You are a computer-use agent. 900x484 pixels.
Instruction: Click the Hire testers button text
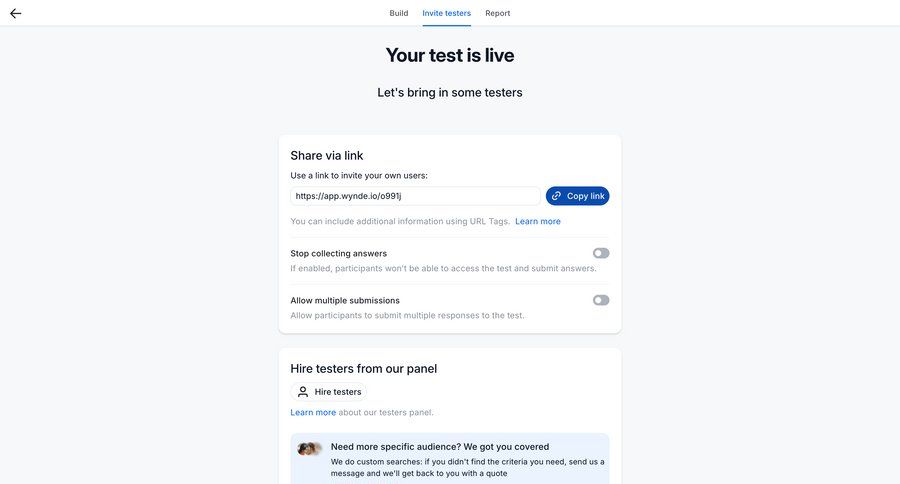338,392
